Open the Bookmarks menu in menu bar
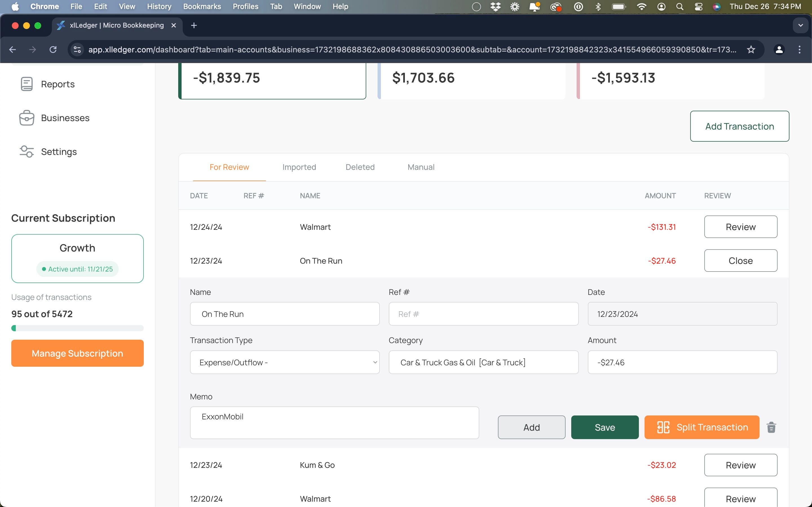 pos(202,7)
